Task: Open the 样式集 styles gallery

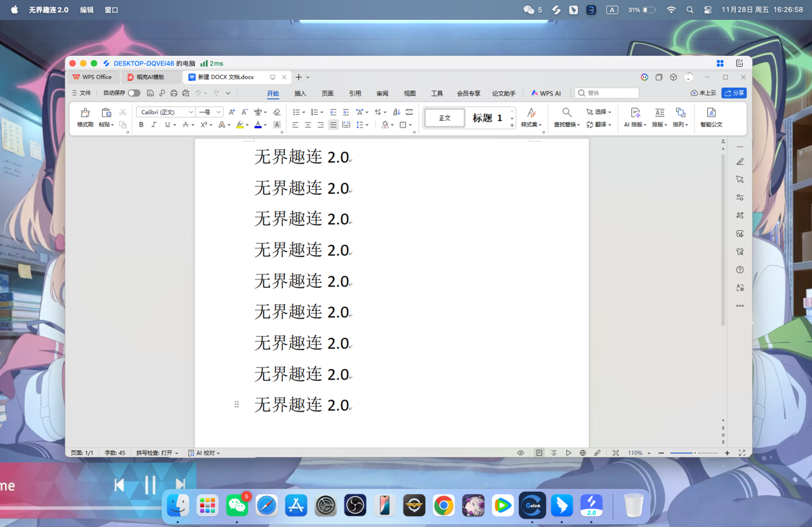Action: [531, 118]
